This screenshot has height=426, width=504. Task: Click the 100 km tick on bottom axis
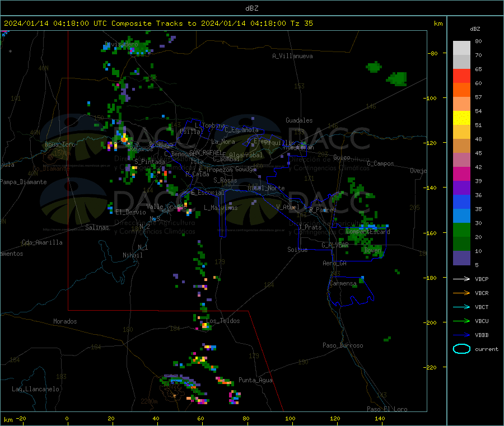(x=290, y=418)
